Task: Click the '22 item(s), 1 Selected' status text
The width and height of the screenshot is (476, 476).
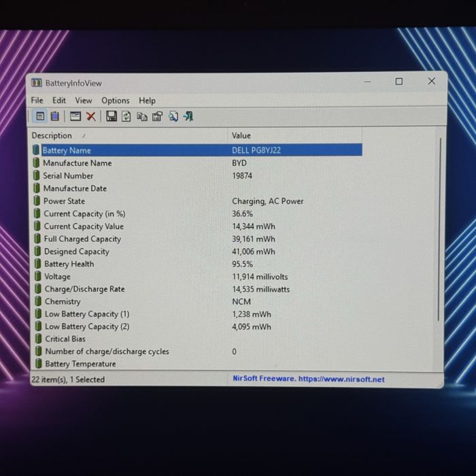Action: click(x=68, y=379)
